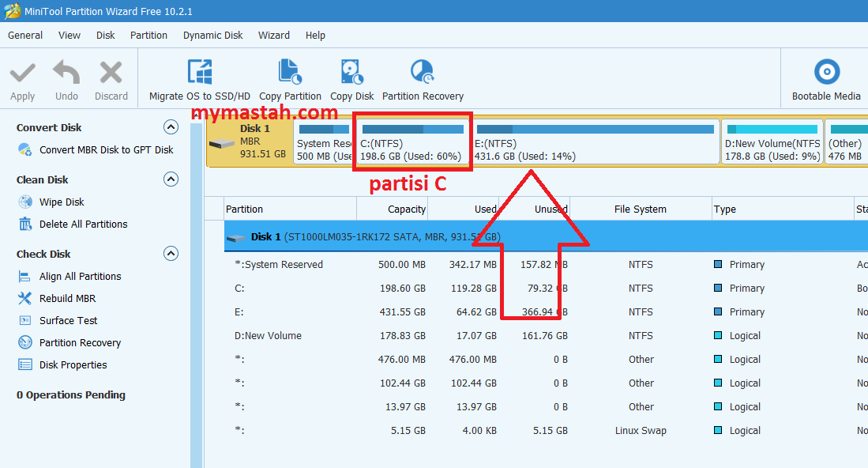Click the Surface Test icon

[25, 320]
